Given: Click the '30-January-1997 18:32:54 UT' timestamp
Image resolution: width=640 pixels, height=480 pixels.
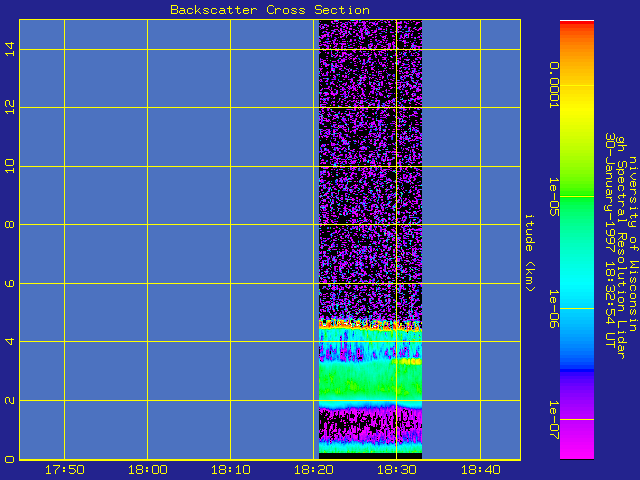Looking at the screenshot, I should pos(609,240).
